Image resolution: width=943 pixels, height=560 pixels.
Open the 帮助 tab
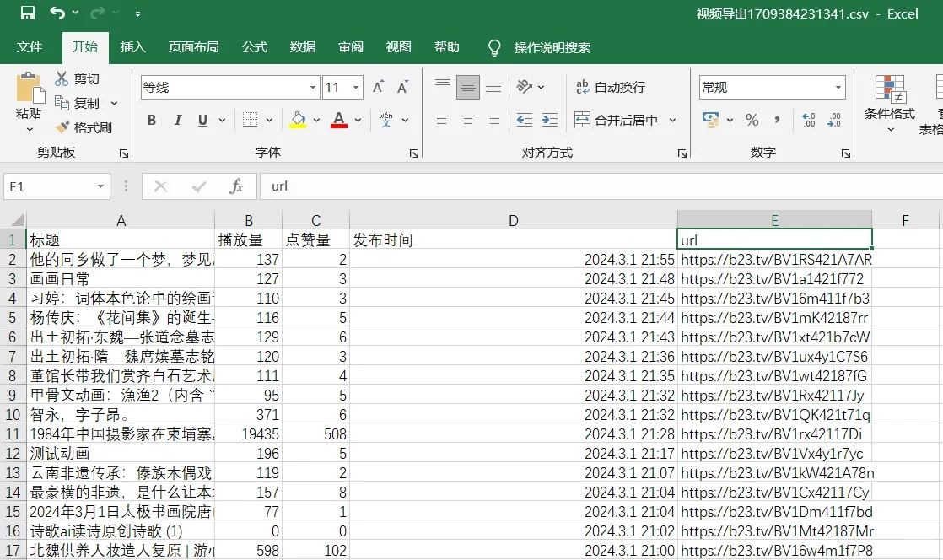pyautogui.click(x=447, y=47)
